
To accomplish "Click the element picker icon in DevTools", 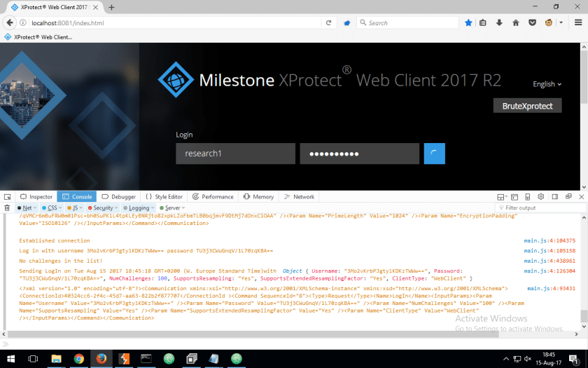I will click(8, 197).
